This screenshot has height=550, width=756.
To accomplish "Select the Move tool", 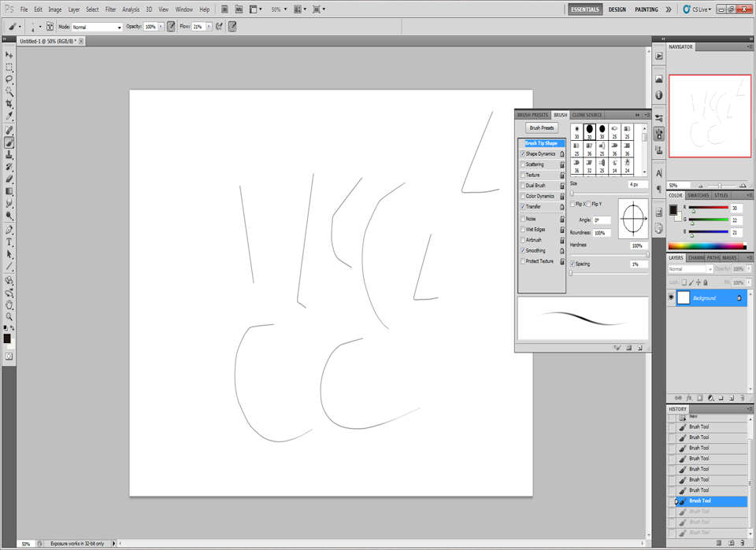I will point(9,55).
